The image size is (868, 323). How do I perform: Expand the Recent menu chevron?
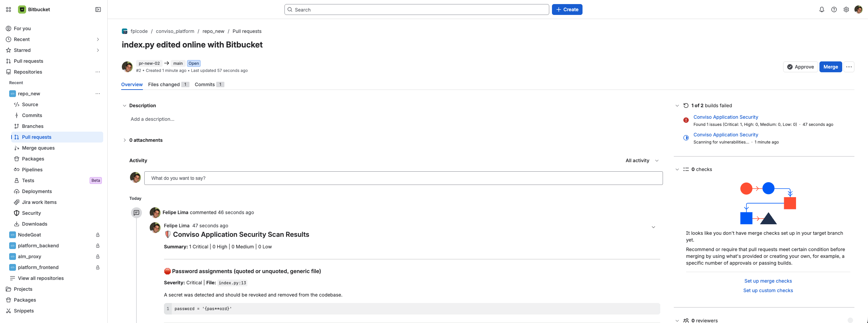tap(98, 39)
